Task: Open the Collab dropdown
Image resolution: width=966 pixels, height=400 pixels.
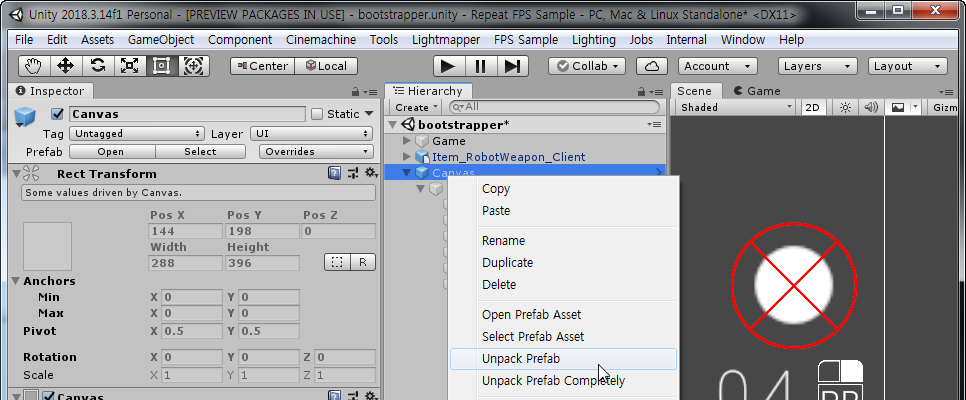Action: (x=587, y=66)
